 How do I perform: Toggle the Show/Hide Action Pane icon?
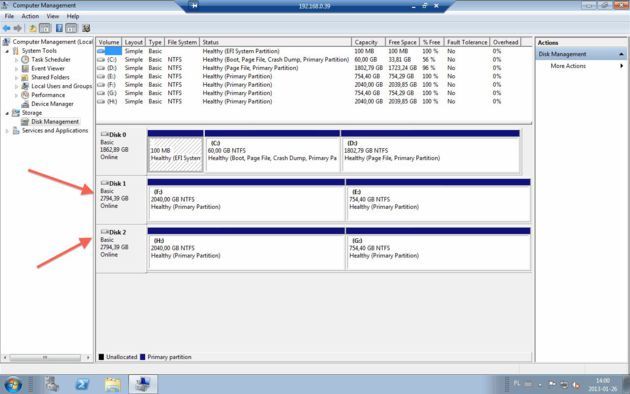[71, 28]
